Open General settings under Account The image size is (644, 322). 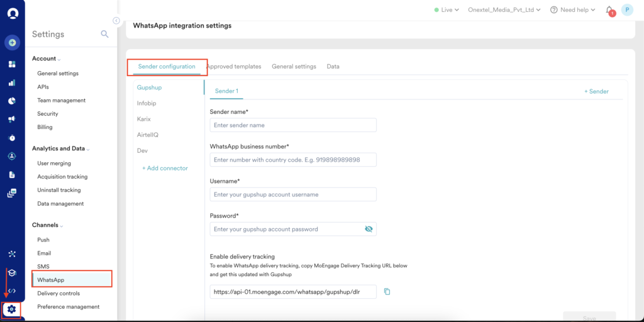pos(58,74)
